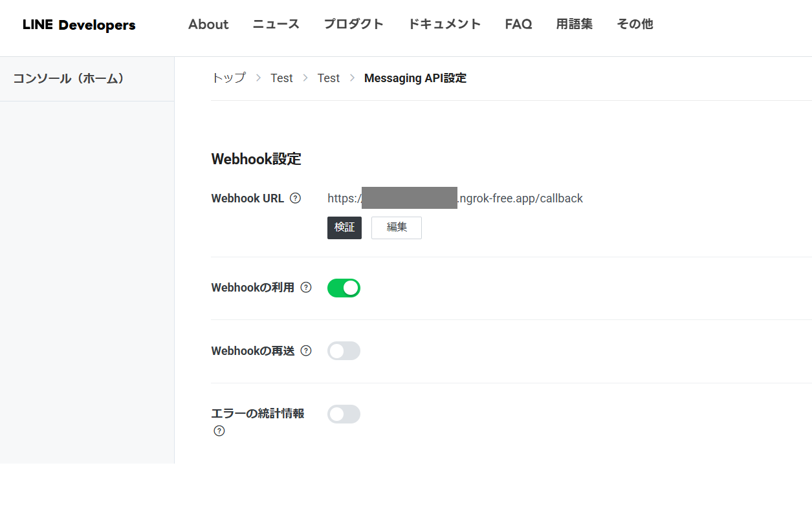812x514 pixels.
Task: Click the エラーの統計情報 help icon
Action: point(219,431)
